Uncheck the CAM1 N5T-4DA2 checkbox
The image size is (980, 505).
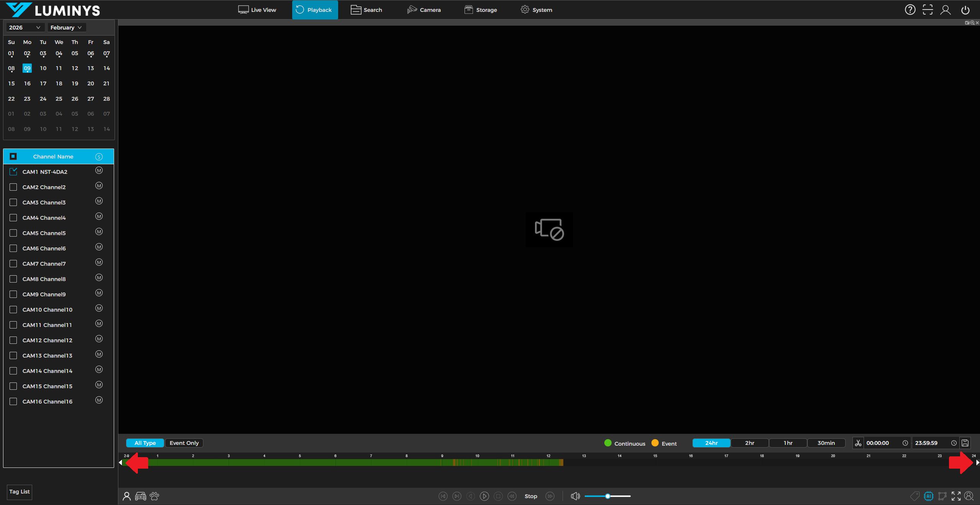(x=13, y=172)
